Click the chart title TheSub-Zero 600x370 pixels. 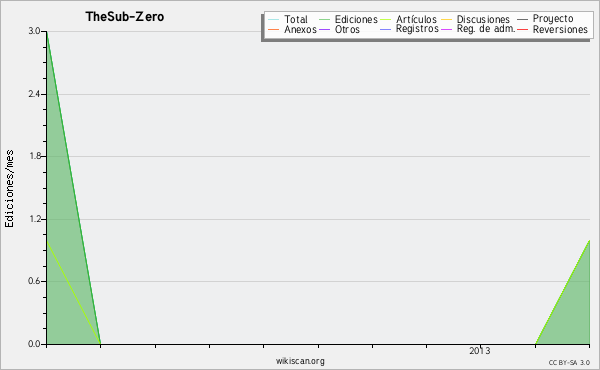(x=125, y=17)
